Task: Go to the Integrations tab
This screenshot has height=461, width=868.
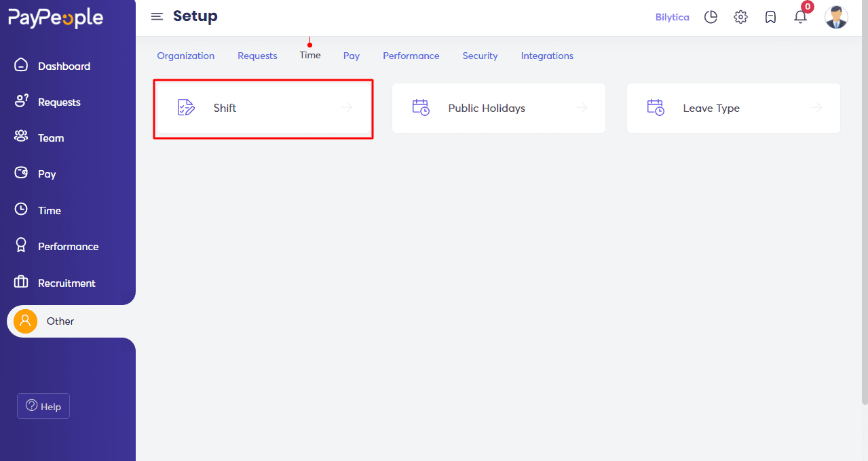Action: [547, 56]
